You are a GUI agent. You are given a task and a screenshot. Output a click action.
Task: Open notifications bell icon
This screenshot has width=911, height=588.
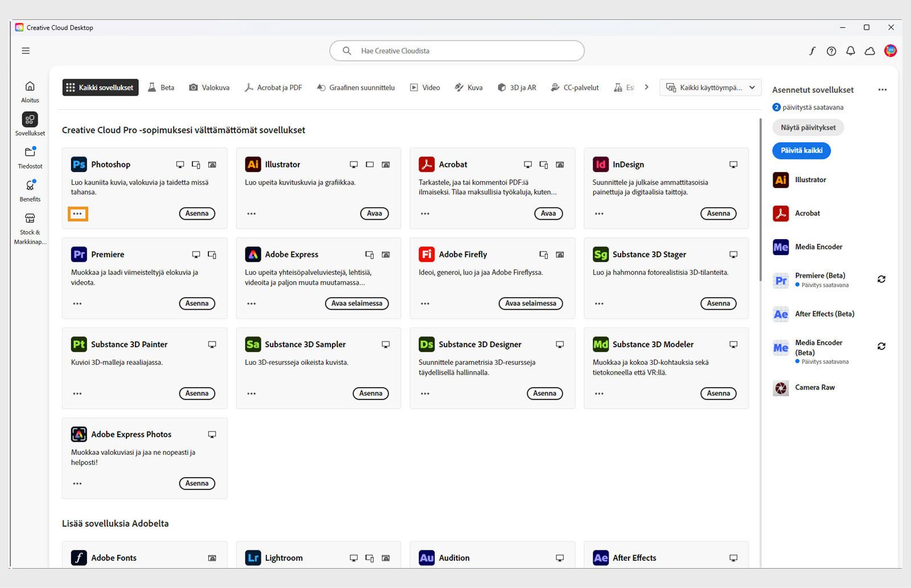tap(851, 51)
